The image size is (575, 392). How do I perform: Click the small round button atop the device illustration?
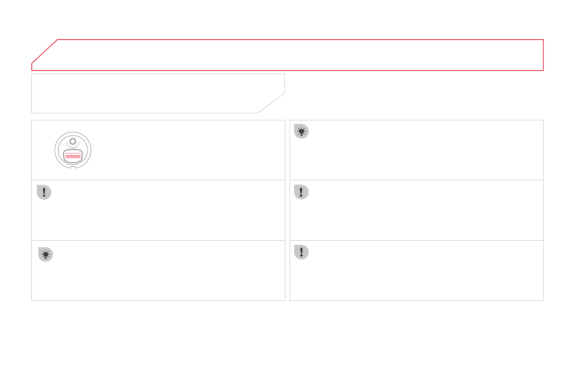(x=73, y=142)
